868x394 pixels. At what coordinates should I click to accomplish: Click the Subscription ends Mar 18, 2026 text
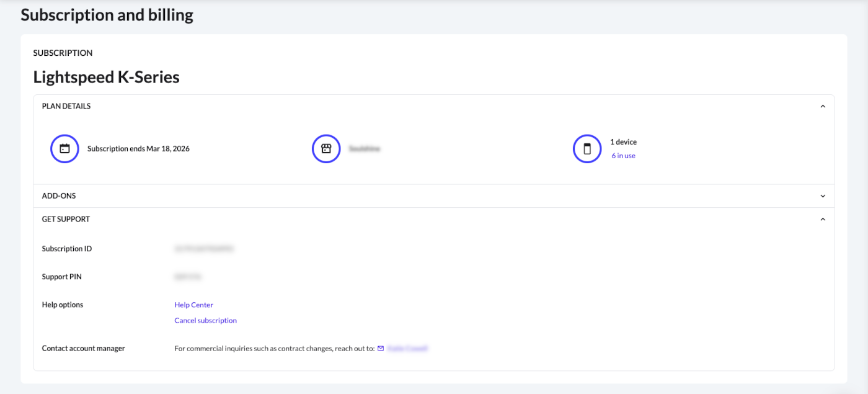point(138,149)
